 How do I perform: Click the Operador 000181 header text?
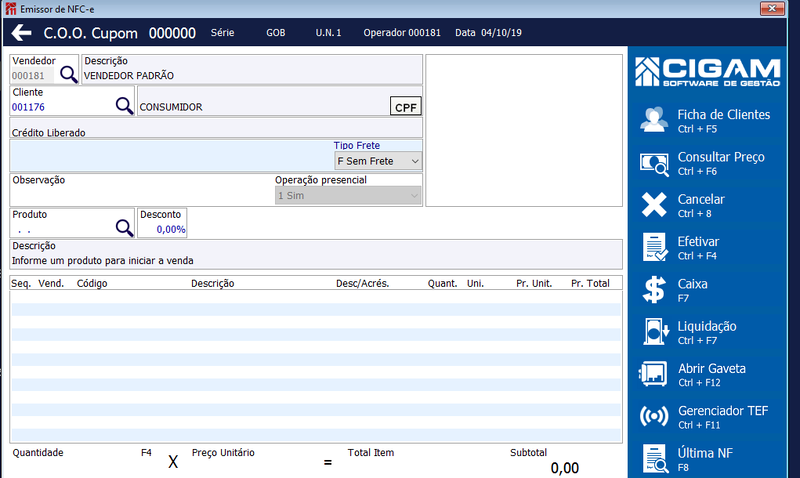click(x=402, y=33)
